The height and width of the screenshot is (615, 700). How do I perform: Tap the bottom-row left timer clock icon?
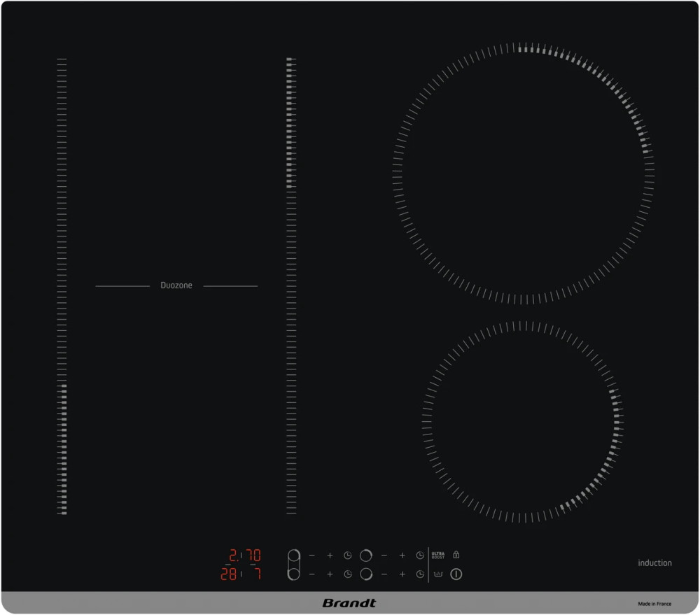(x=347, y=574)
